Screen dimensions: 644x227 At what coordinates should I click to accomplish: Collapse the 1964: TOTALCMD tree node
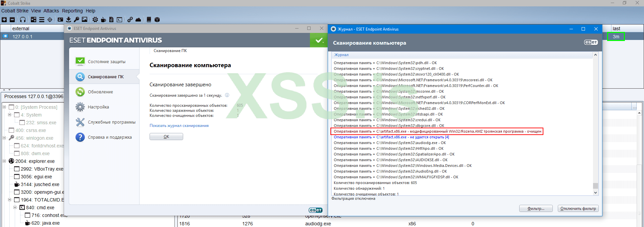10,200
